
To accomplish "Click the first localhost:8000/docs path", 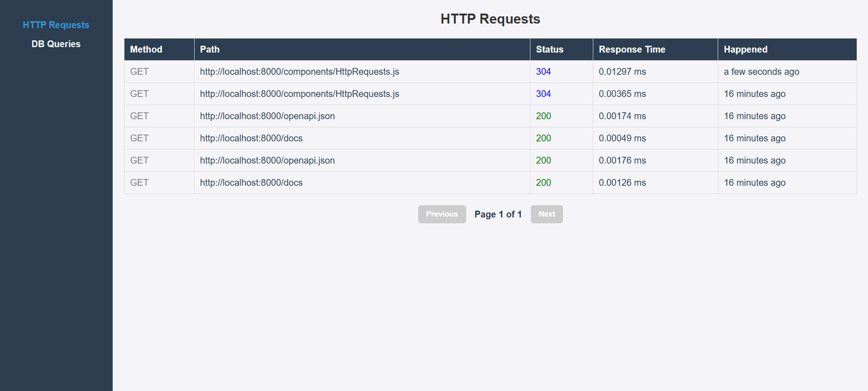I will pos(251,138).
